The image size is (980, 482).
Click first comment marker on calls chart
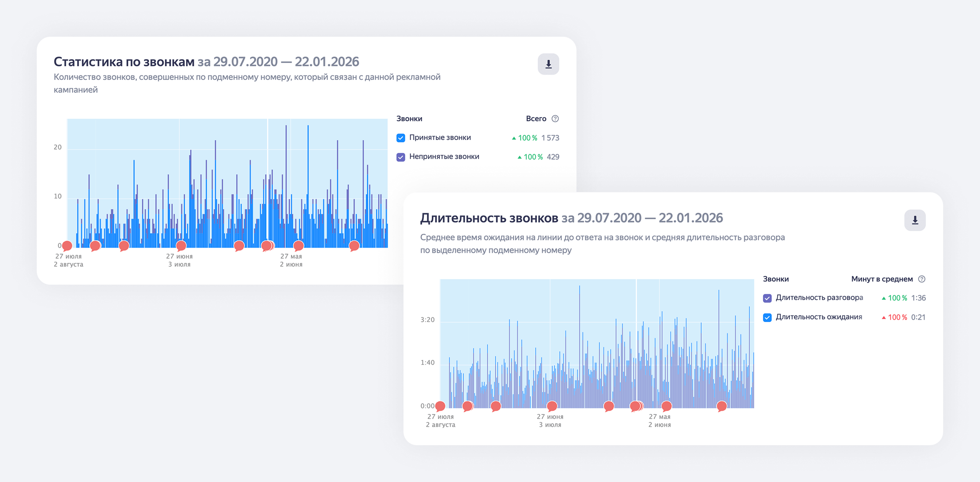pyautogui.click(x=67, y=246)
